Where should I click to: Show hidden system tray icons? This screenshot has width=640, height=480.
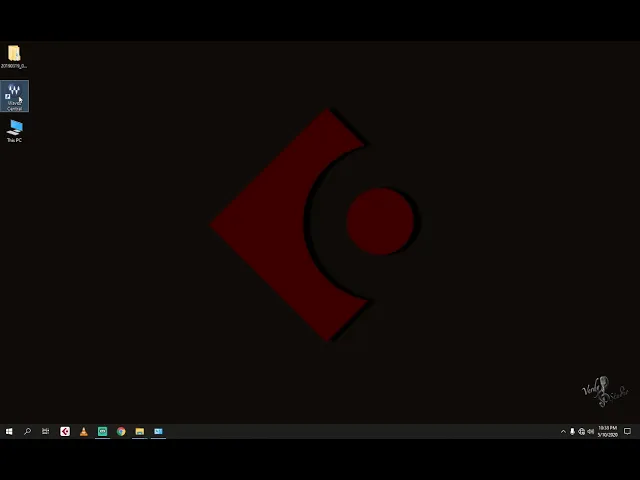pyautogui.click(x=563, y=431)
